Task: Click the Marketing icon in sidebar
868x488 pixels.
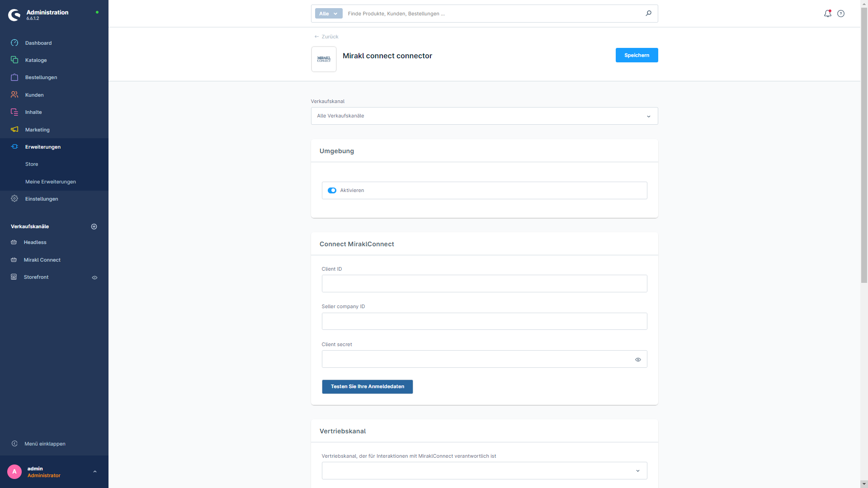Action: [15, 129]
